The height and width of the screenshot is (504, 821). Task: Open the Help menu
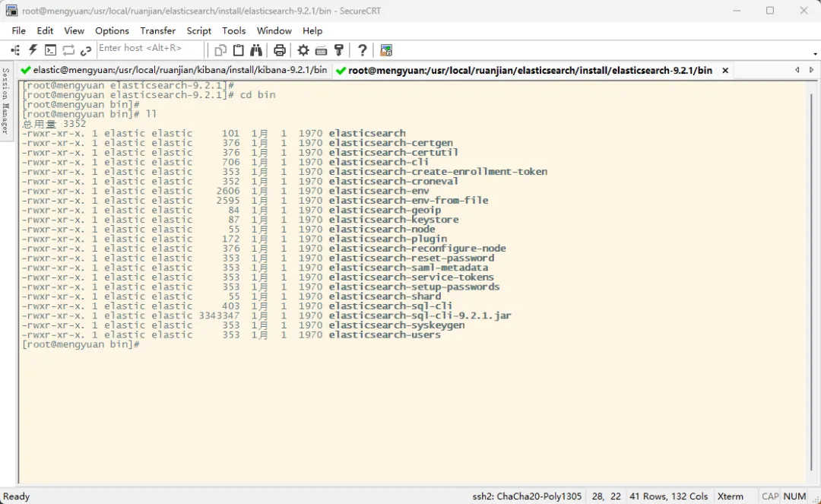(312, 31)
